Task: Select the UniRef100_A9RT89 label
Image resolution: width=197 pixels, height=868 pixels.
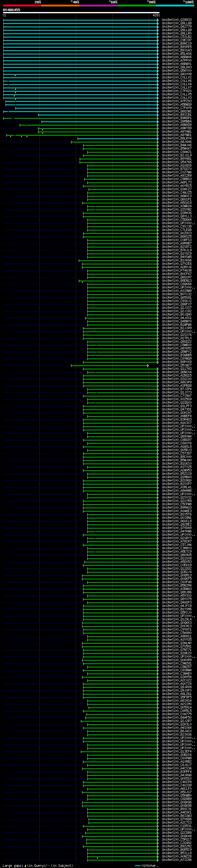Action: pos(177,128)
